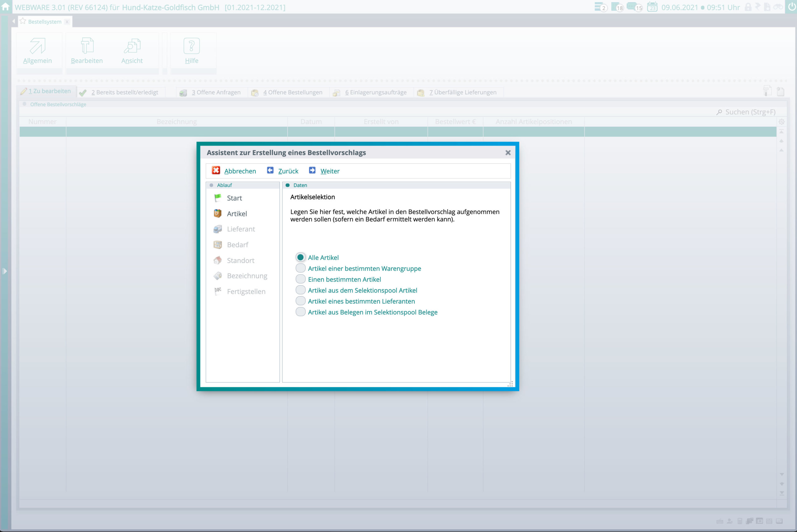
Task: Open the Hilfe question mark icon
Action: (191, 46)
